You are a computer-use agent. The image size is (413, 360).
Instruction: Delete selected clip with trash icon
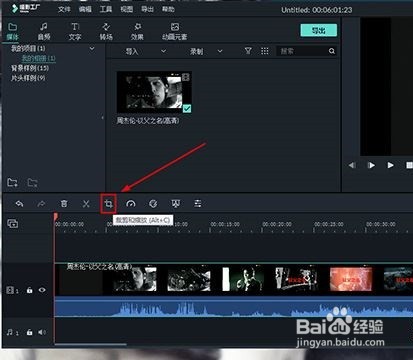point(64,203)
